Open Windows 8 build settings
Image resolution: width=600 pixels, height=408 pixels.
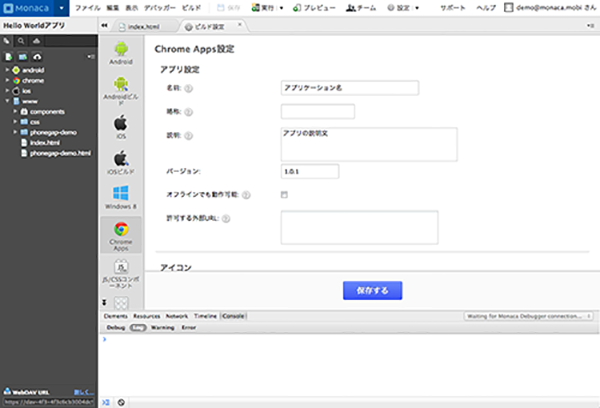pyautogui.click(x=119, y=196)
